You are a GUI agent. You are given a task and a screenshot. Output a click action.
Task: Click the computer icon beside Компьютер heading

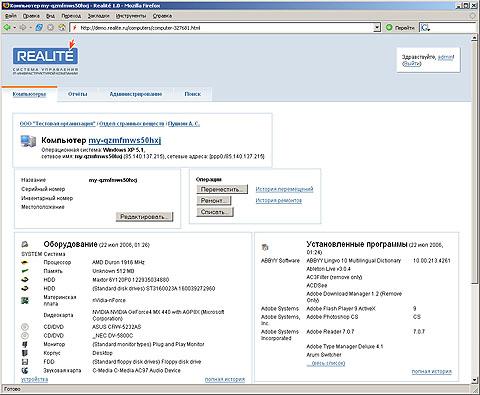click(28, 141)
